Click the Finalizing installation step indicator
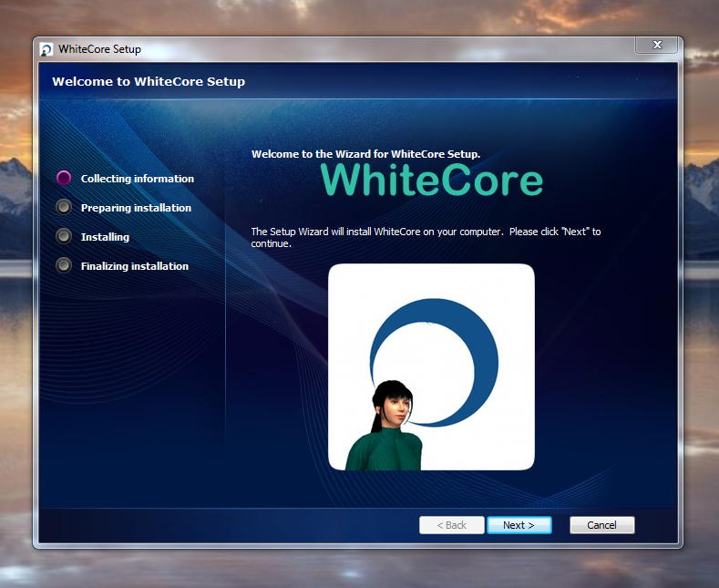Screen dimensions: 719x588 (64, 265)
